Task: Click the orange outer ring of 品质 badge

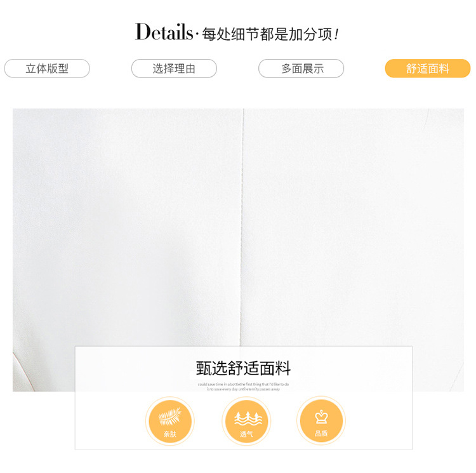Action: (321, 421)
